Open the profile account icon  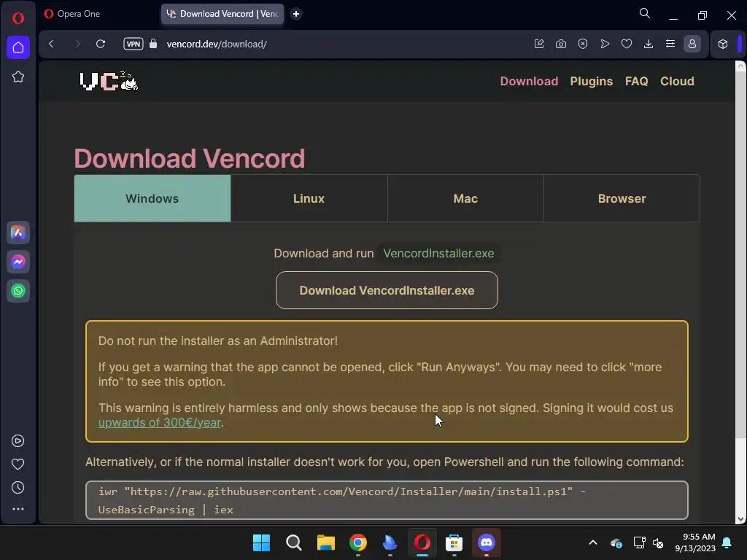click(x=692, y=44)
